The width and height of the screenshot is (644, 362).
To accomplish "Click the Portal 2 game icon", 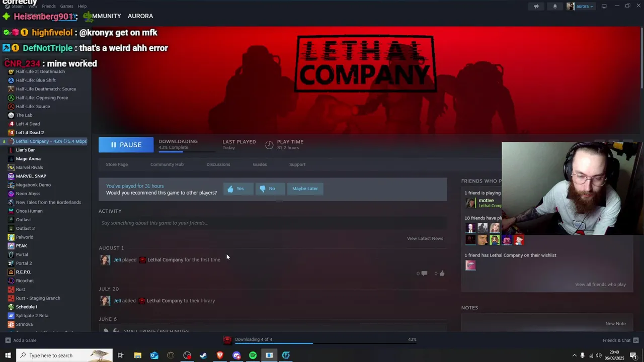I will click(x=11, y=263).
